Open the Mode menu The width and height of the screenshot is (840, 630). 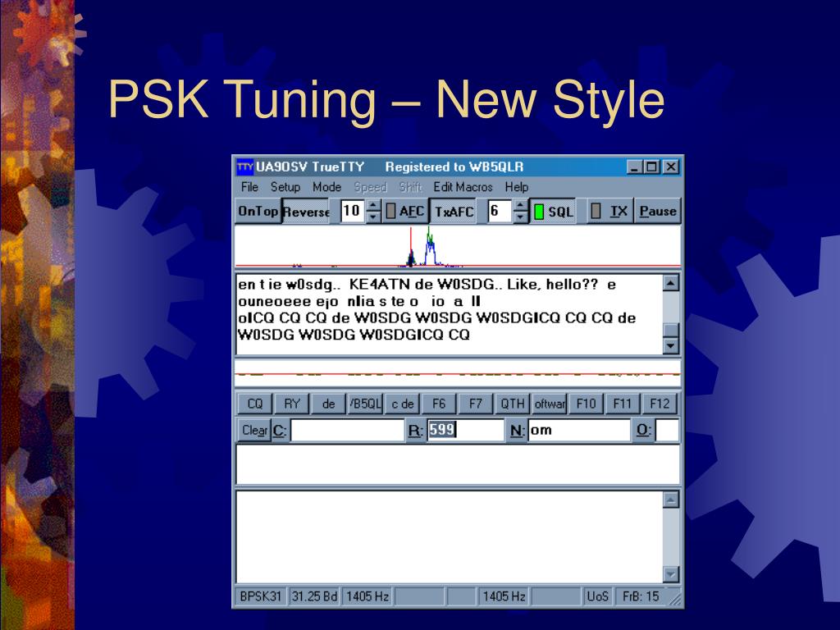pyautogui.click(x=326, y=187)
